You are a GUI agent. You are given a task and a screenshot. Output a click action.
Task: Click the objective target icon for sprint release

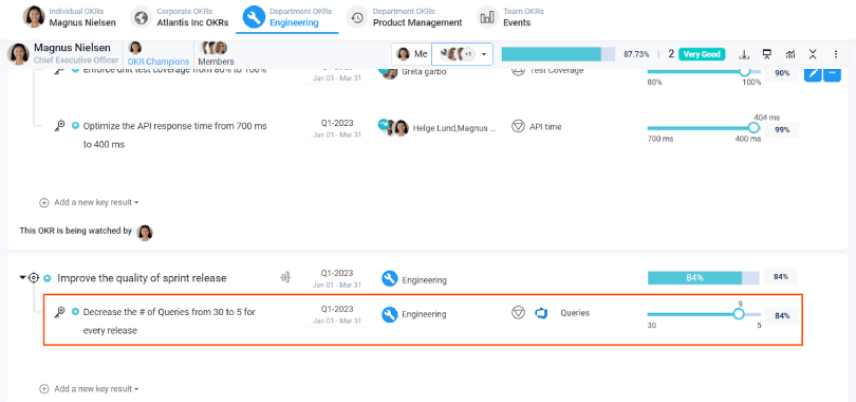(x=34, y=277)
